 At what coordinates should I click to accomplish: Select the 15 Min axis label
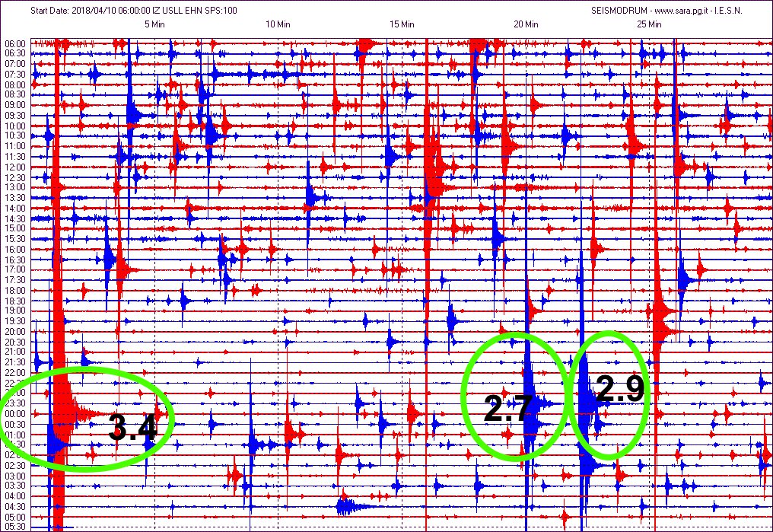[402, 24]
